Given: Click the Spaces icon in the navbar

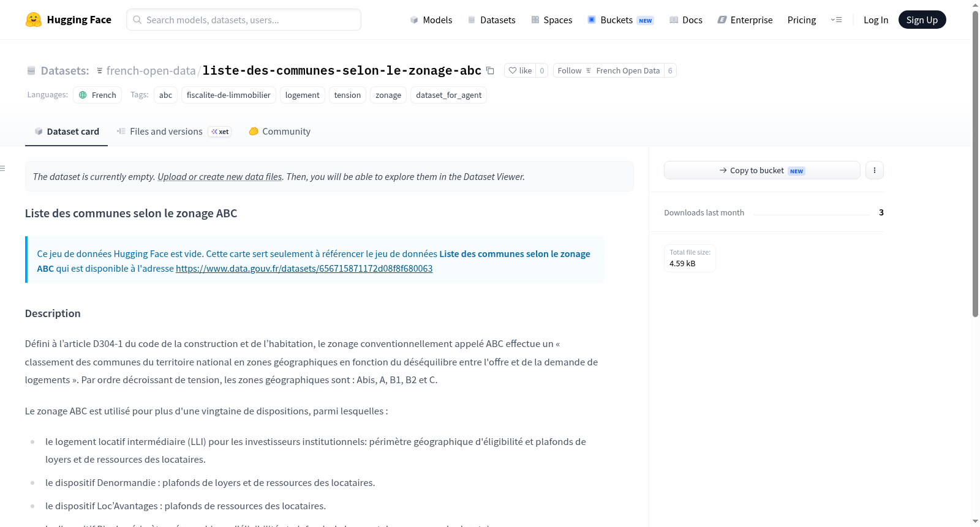Looking at the screenshot, I should [x=535, y=20].
